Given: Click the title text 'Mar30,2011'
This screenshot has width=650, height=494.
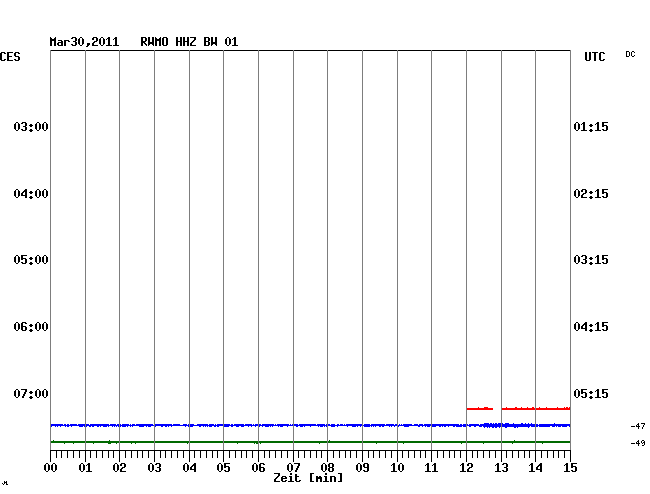Looking at the screenshot, I should tap(84, 42).
